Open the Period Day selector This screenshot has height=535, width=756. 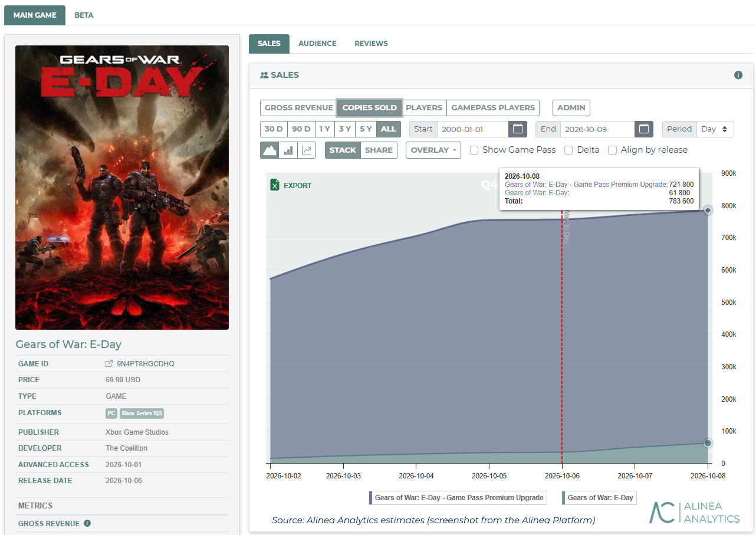click(x=715, y=129)
